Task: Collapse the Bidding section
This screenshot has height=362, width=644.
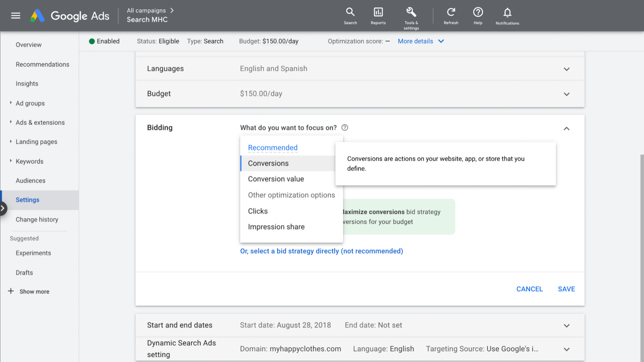Action: click(x=567, y=128)
